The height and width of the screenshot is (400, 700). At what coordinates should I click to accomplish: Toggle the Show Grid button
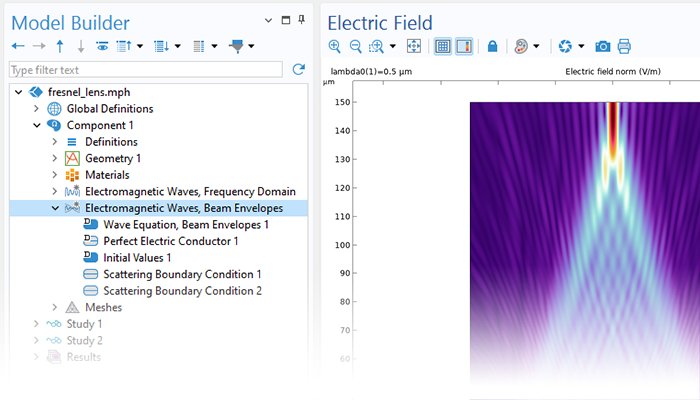coord(442,46)
